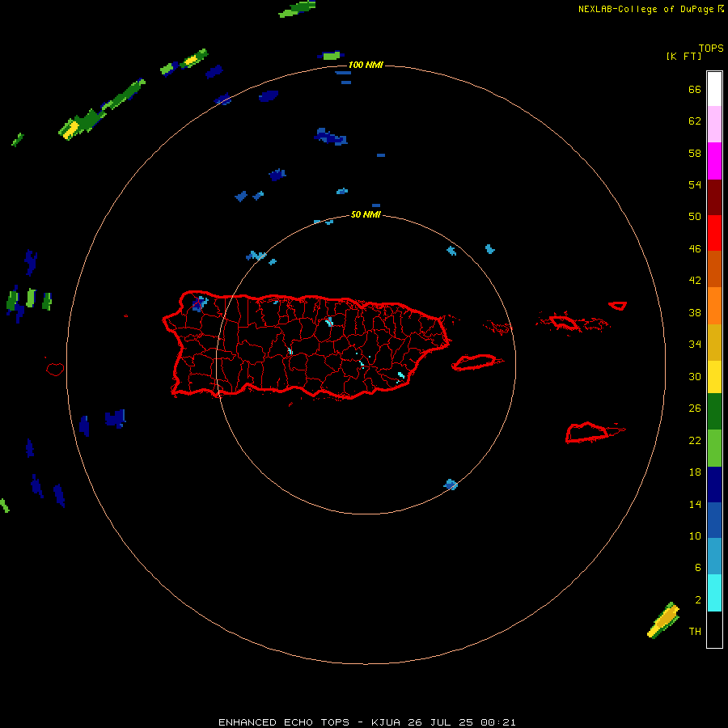The width and height of the screenshot is (728, 728).
Task: Click the gold 38 kft legend swatch
Action: (x=714, y=342)
